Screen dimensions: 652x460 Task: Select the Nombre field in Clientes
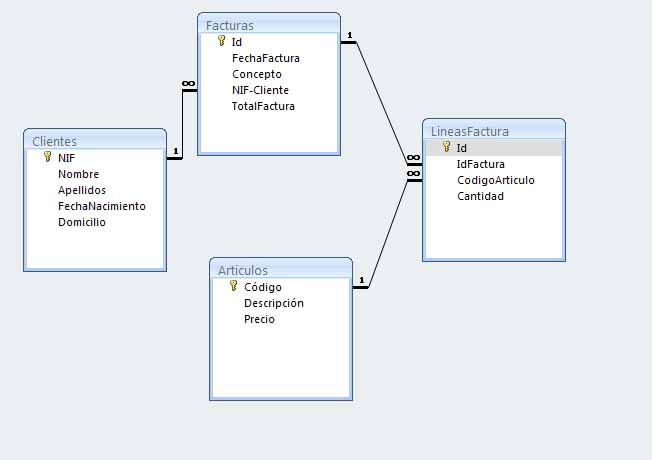coord(78,174)
